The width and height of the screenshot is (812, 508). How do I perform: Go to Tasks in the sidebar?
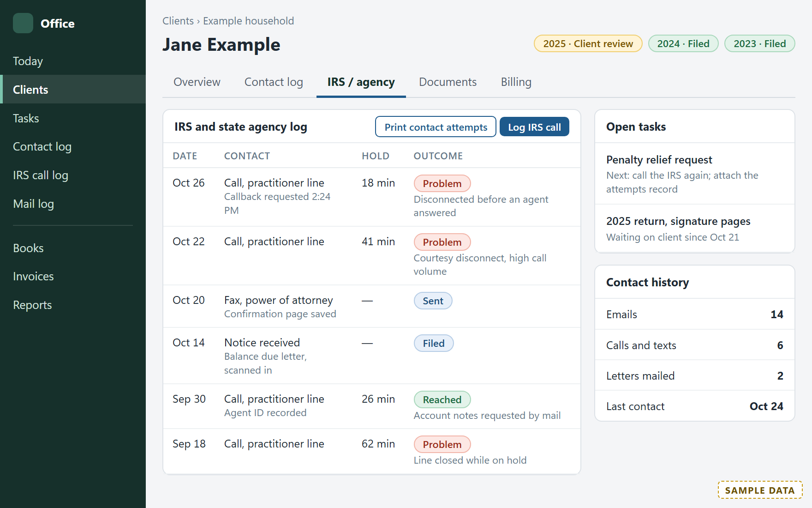click(x=73, y=118)
